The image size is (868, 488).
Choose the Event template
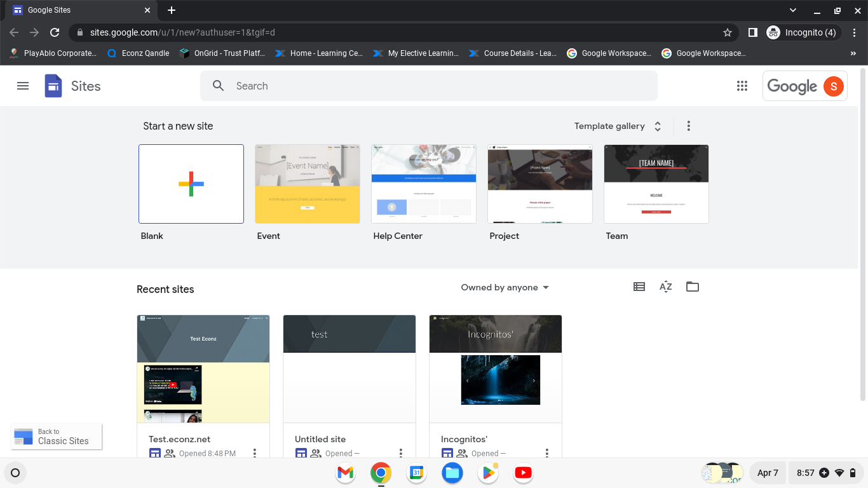(308, 184)
